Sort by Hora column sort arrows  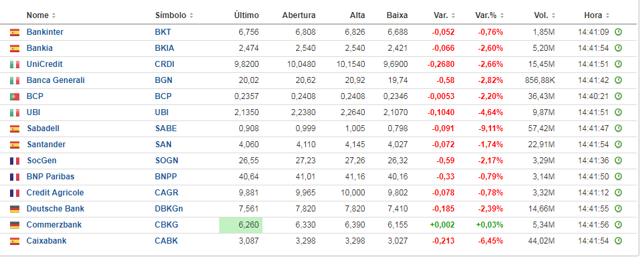pyautogui.click(x=607, y=15)
